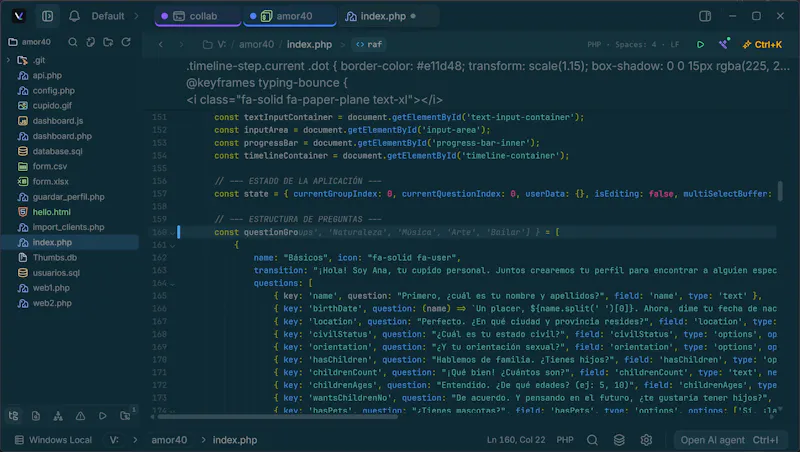Collapse code fold at line 160
This screenshot has height=452, width=800.
tap(172, 233)
